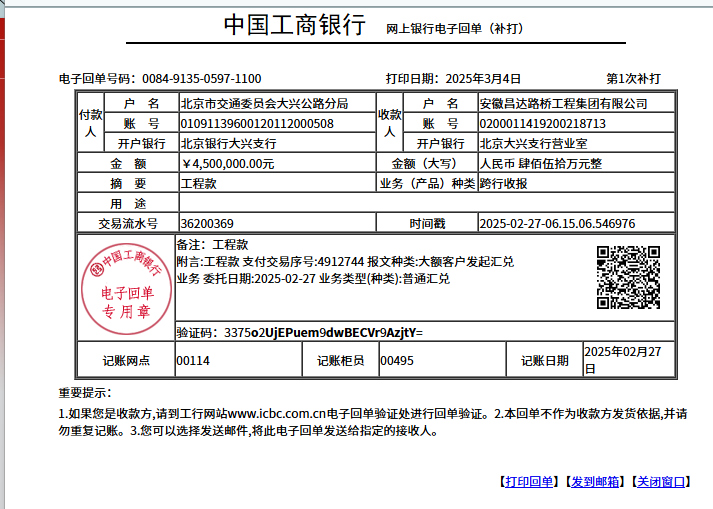The width and height of the screenshot is (713, 509).
Task: Click the 打印回单 link
Action: tap(527, 482)
